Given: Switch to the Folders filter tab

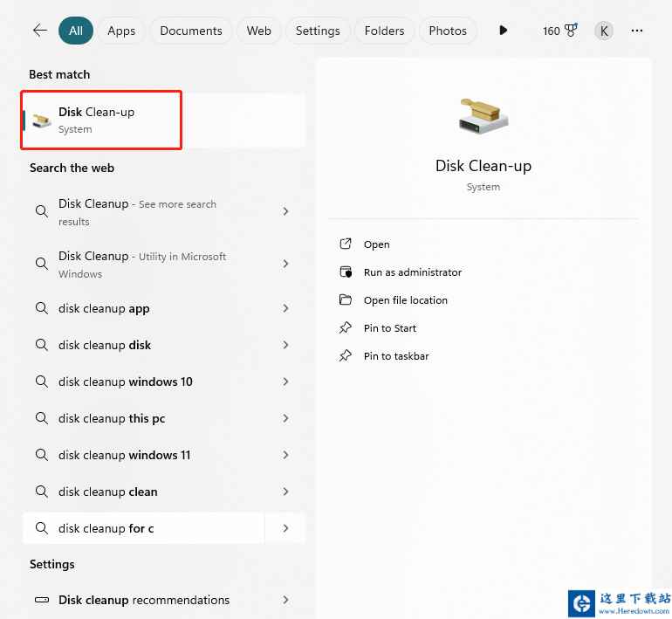Looking at the screenshot, I should (x=384, y=31).
